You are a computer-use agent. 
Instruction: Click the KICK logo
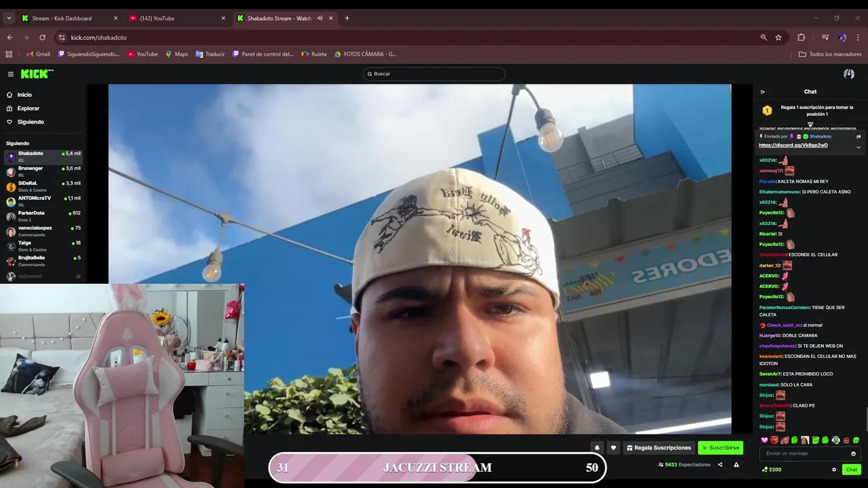pyautogui.click(x=37, y=74)
